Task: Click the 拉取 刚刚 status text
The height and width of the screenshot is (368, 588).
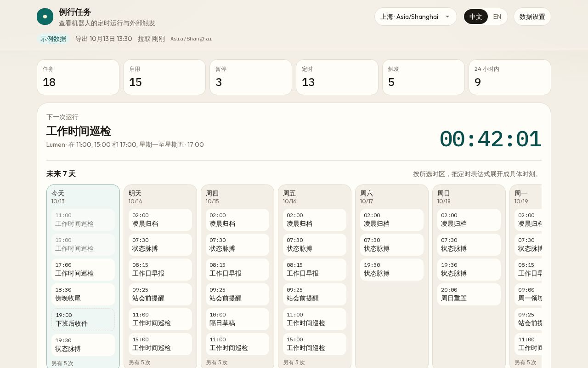Action: click(x=151, y=39)
